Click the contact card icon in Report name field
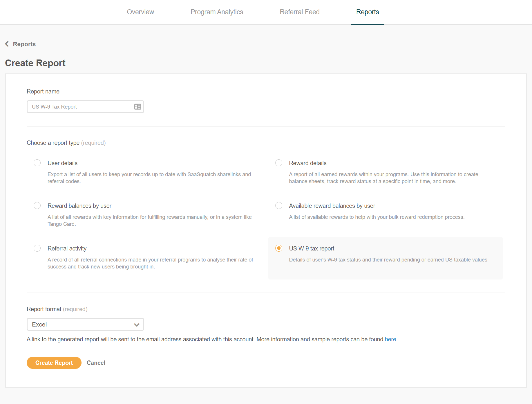 coord(137,107)
